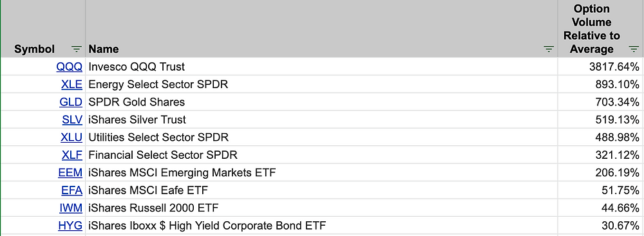The height and width of the screenshot is (236, 644).
Task: Open the XLE ticker link
Action: point(72,84)
